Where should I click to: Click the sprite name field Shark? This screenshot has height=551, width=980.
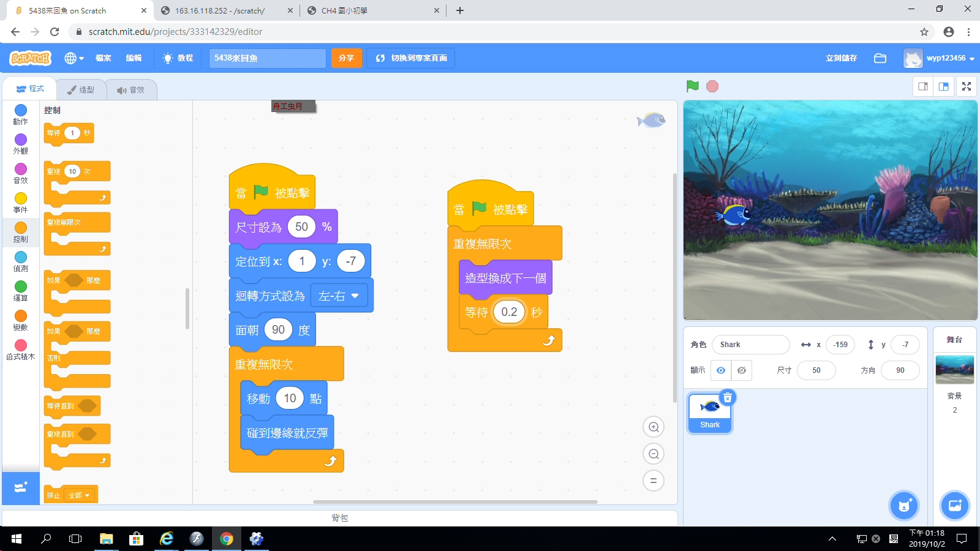pos(751,345)
